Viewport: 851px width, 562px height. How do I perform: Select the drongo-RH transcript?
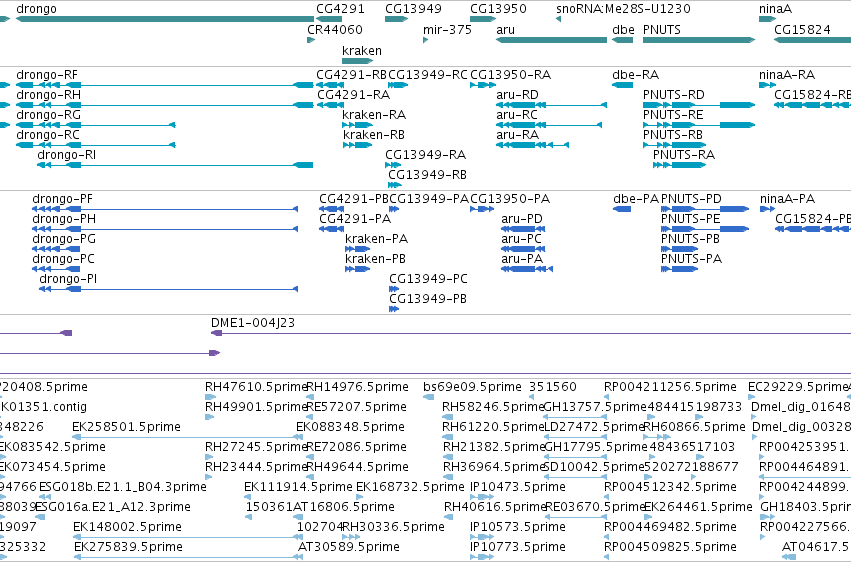point(165,105)
